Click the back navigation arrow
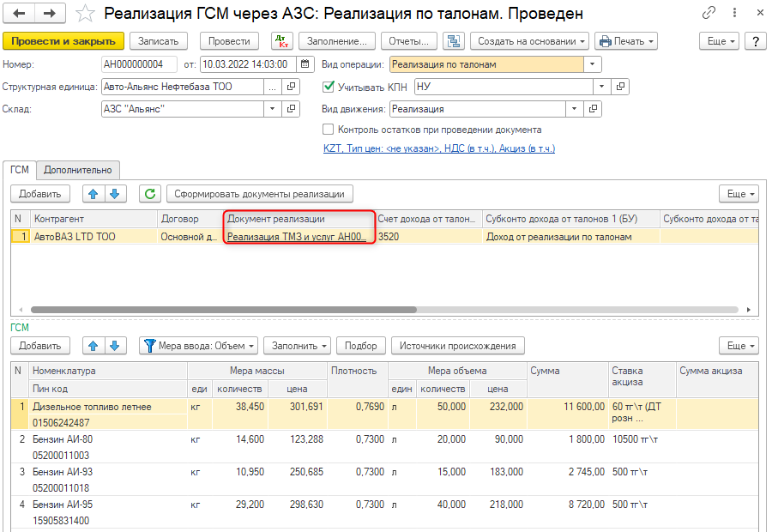 [19, 14]
